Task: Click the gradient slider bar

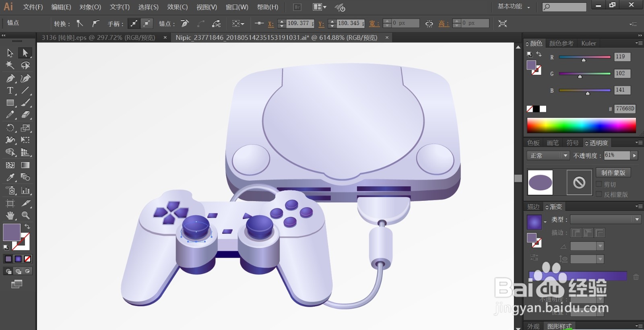Action: click(x=578, y=276)
